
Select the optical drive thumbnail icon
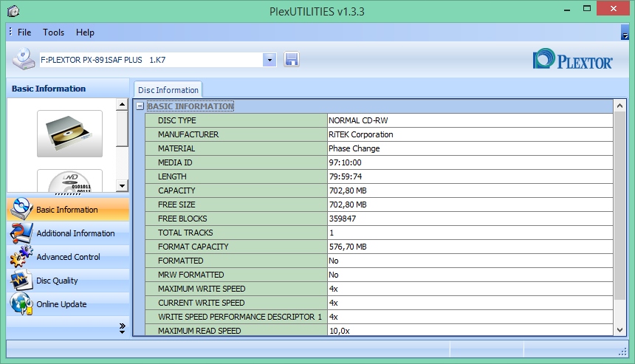pos(69,133)
